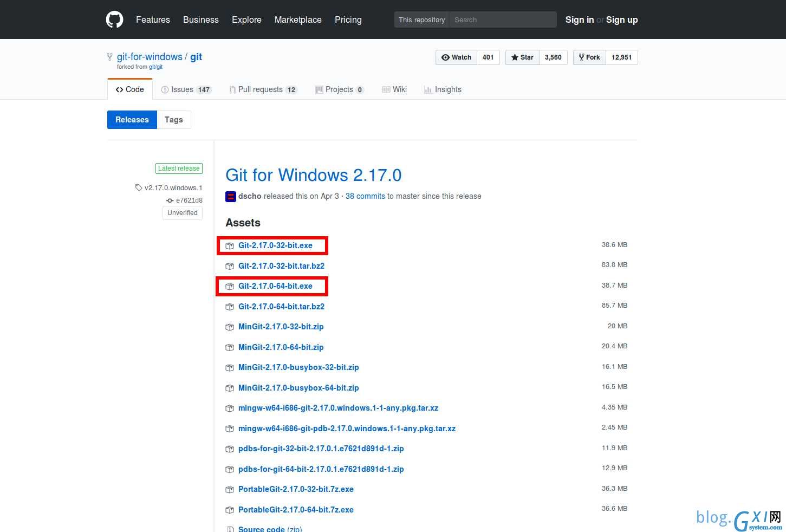Click package icon beside MinGit-2.17.0-64-bit.zip
The image size is (786, 532).
[x=230, y=347]
